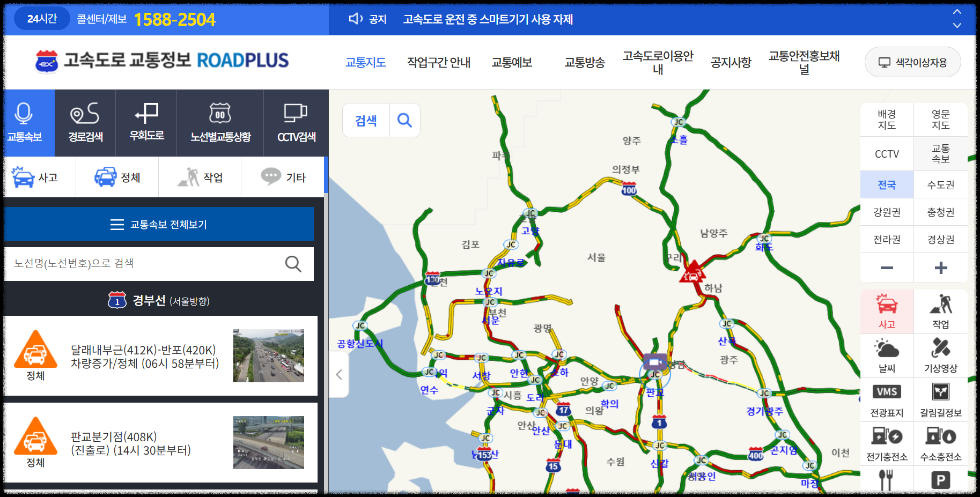Open the CCTV검색 tab
Viewport: 980px width, 497px height.
click(x=296, y=123)
